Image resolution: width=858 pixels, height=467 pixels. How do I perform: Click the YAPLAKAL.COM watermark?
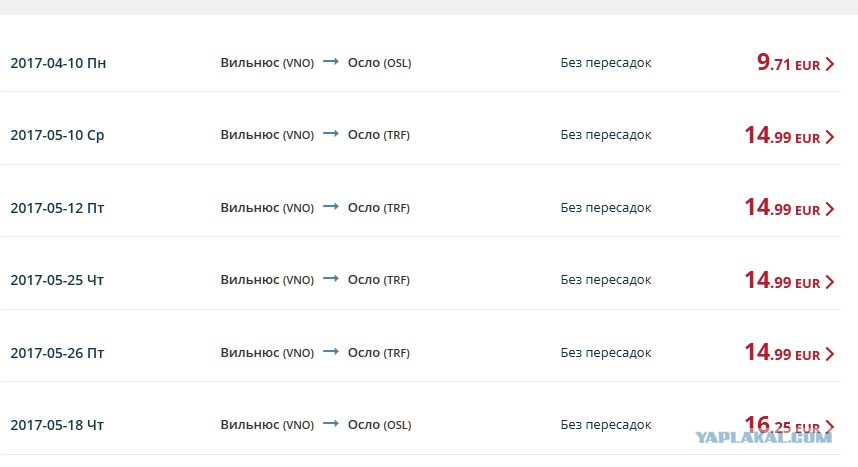764,437
